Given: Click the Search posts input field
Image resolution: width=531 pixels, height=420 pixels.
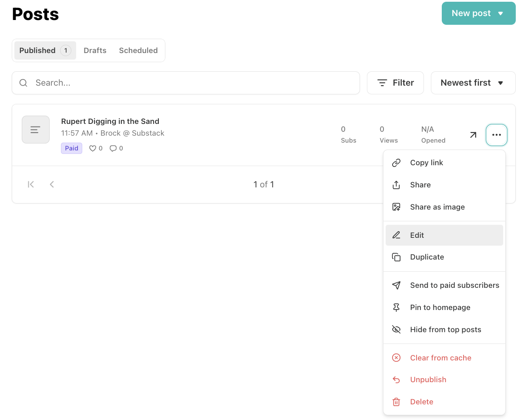Looking at the screenshot, I should (x=192, y=83).
